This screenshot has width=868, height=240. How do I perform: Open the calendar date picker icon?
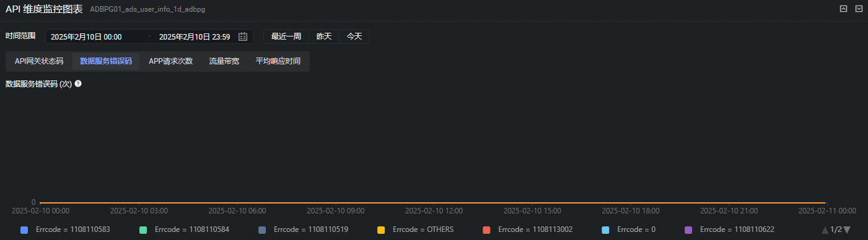tap(243, 36)
